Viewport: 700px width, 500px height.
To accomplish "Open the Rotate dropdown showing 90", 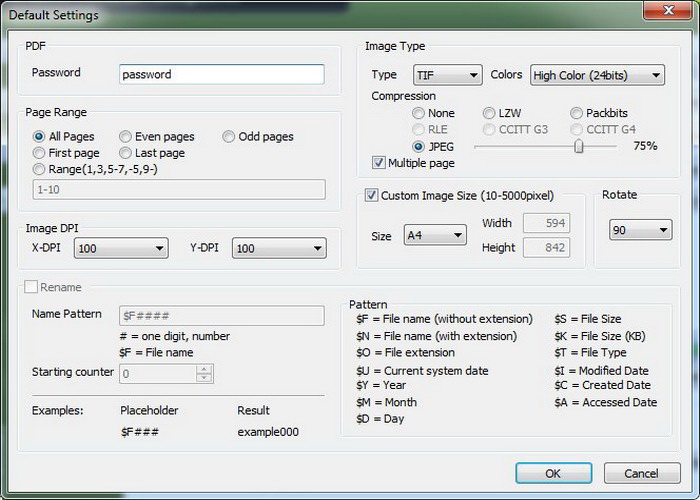I will pos(641,230).
